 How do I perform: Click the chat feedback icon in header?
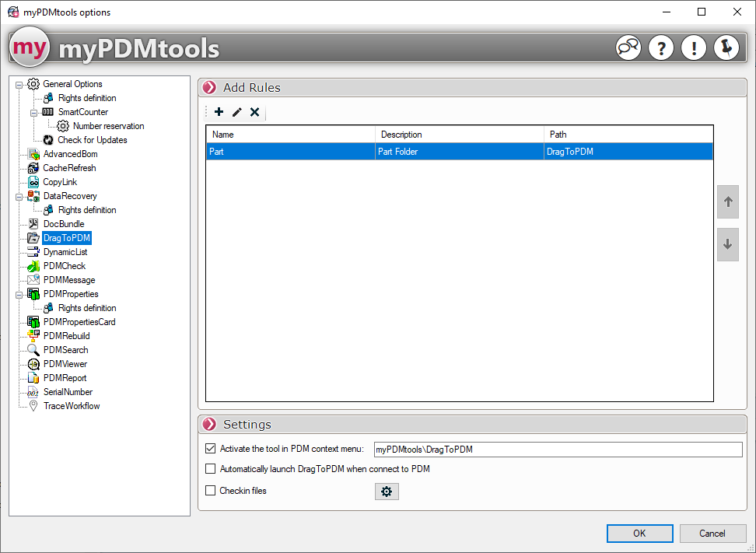[x=628, y=48]
